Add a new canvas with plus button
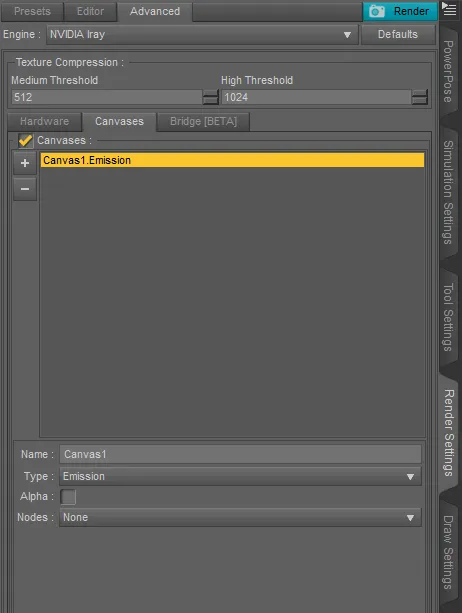Screen dimensions: 462x613 point(25,163)
